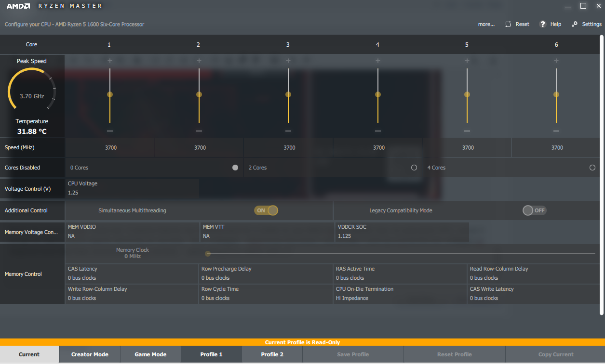Click the Core 2 speed value field
Screen dimensions: 605x364
pos(200,148)
